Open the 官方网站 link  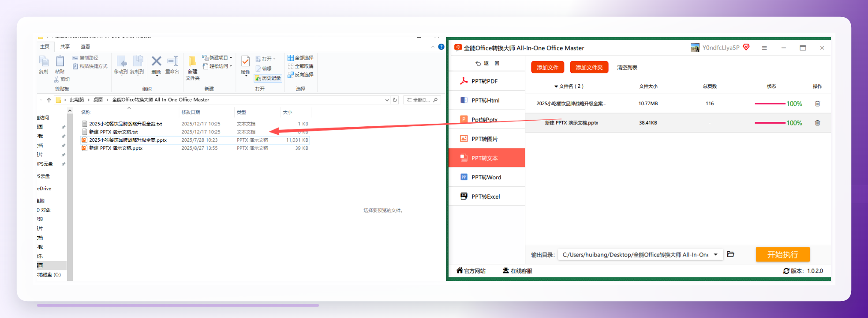pos(471,271)
